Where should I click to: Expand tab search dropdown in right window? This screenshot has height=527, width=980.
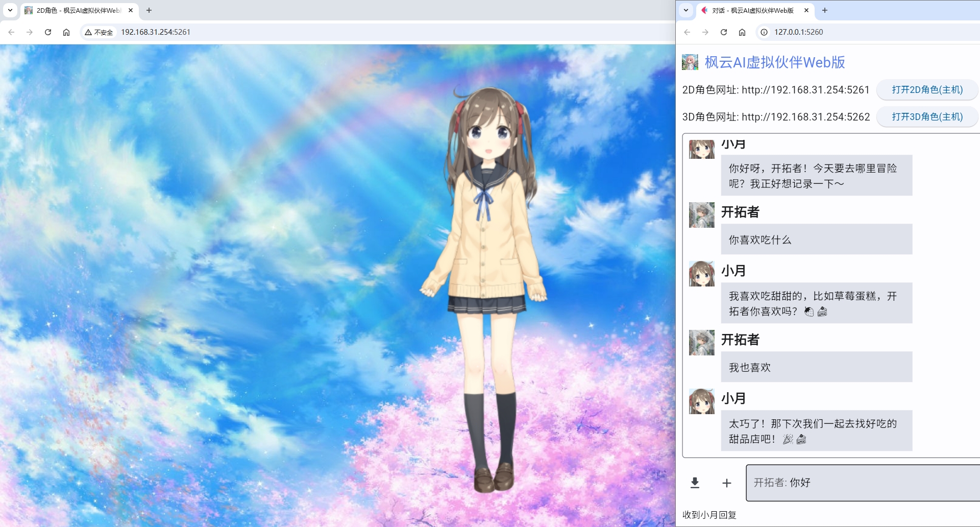(x=686, y=10)
